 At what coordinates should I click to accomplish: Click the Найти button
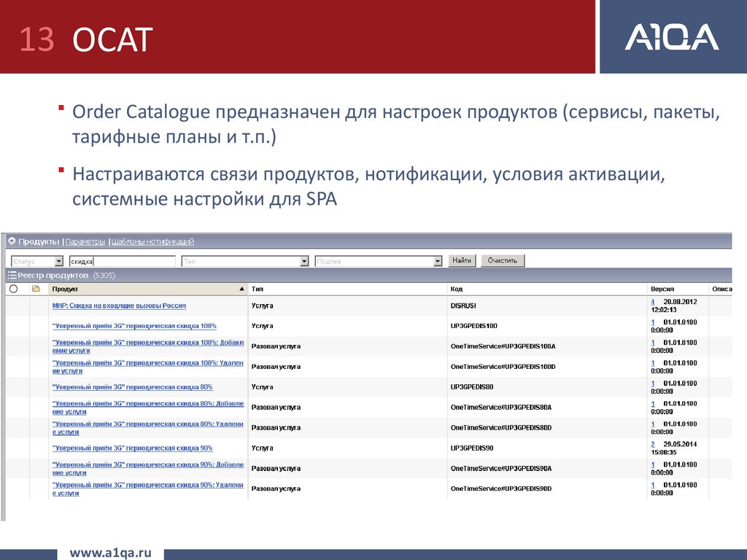(x=462, y=260)
